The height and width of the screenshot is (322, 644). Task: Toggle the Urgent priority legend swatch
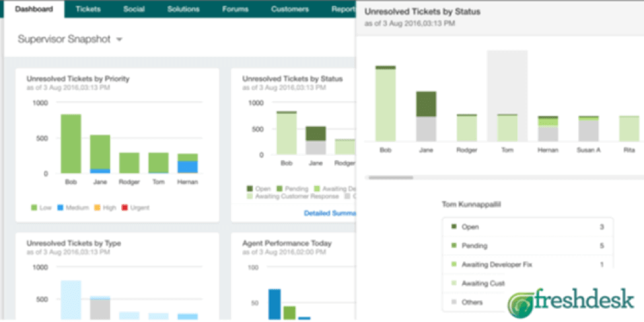pyautogui.click(x=125, y=208)
